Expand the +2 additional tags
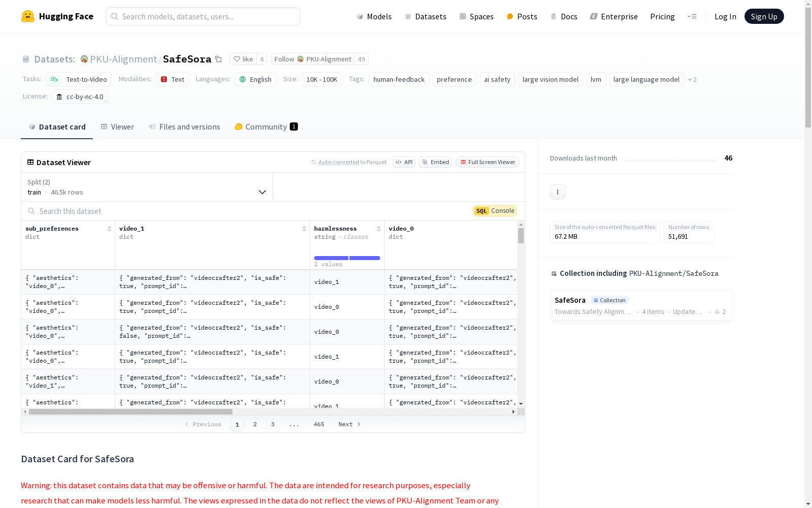 tap(692, 79)
